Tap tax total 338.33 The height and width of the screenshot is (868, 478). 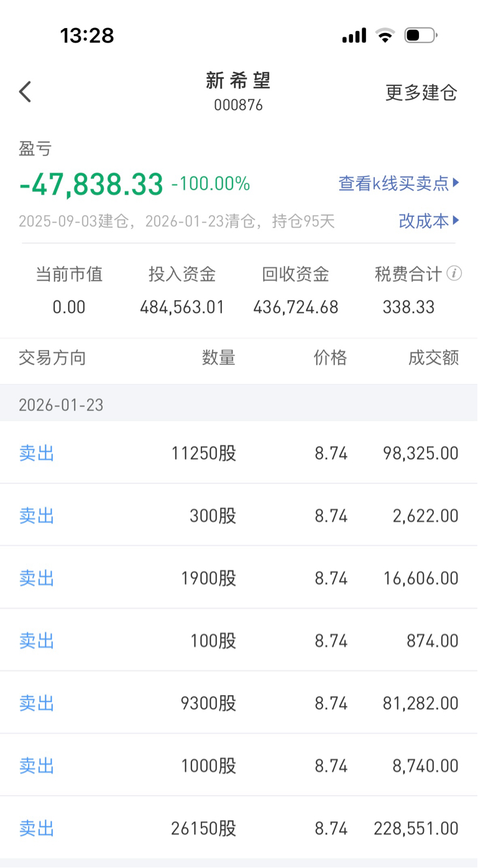pos(409,307)
